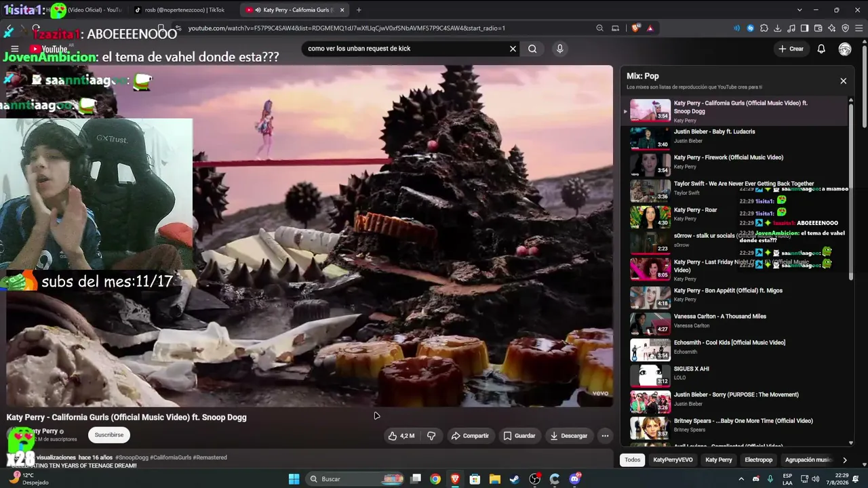Select the Electropop filter chip

759,460
